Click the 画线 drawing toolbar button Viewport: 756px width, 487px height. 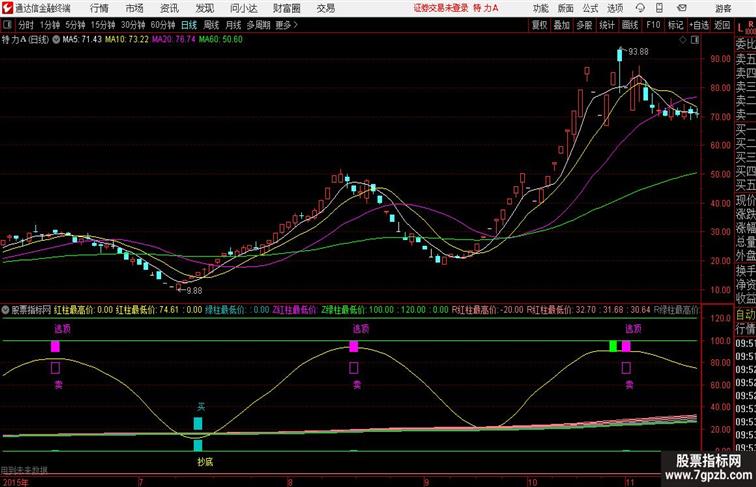pos(630,25)
